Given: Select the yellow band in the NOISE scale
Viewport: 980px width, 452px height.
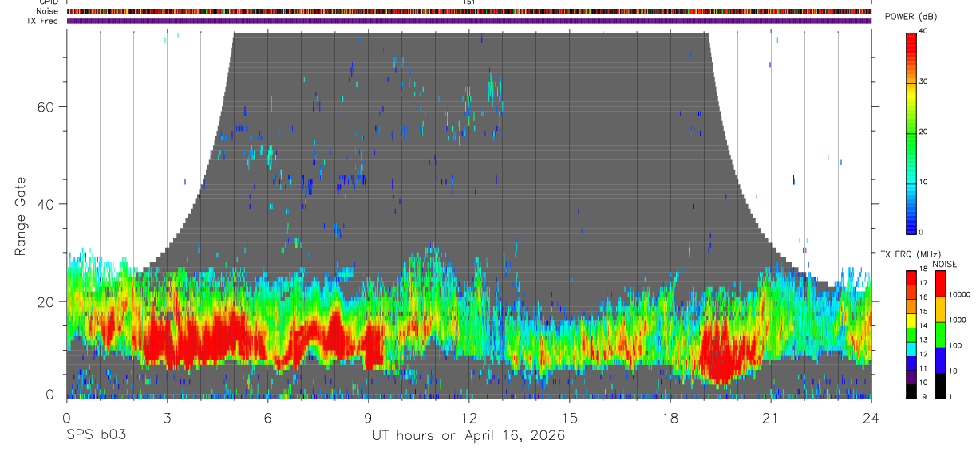Looking at the screenshot, I should [940, 309].
